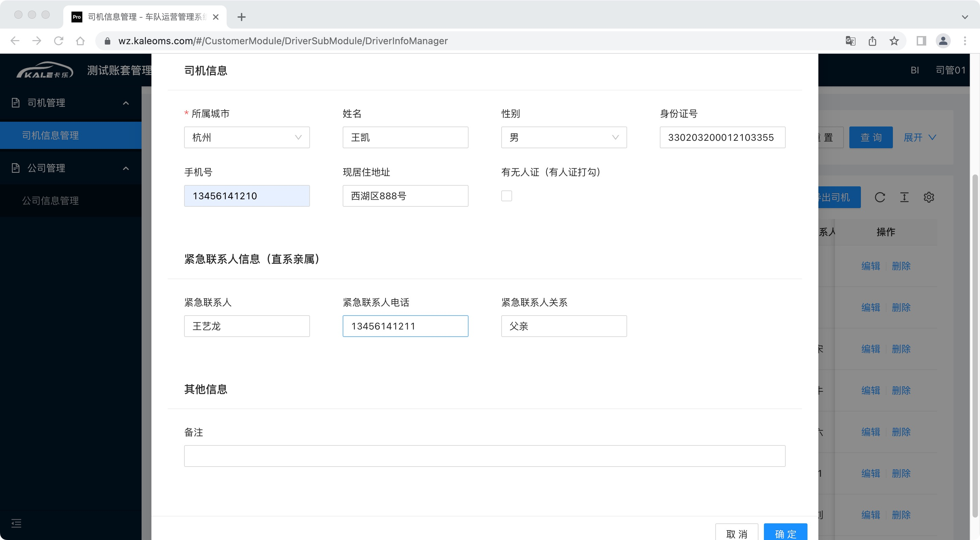
Task: Collapse the sidebar with the bottom menu-fold icon
Action: coord(16,523)
